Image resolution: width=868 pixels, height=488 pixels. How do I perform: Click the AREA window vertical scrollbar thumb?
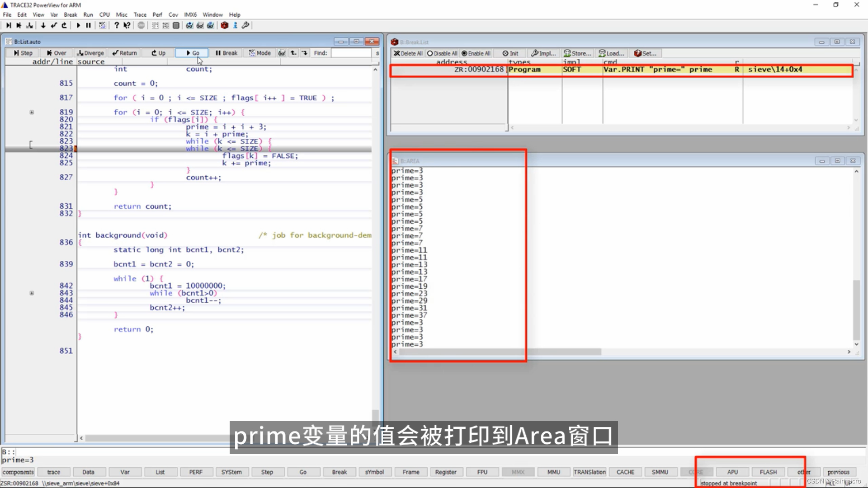pyautogui.click(x=856, y=310)
